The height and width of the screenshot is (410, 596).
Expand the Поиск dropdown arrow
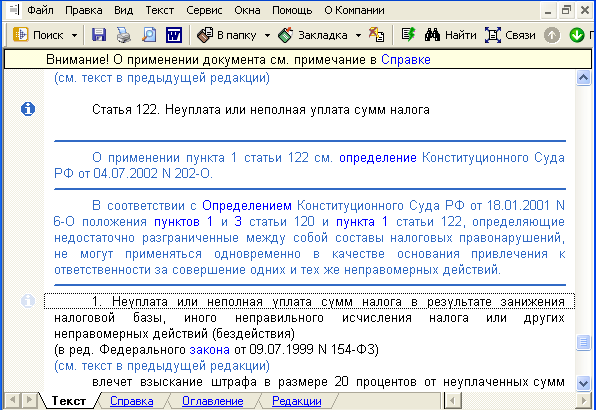pyautogui.click(x=74, y=35)
